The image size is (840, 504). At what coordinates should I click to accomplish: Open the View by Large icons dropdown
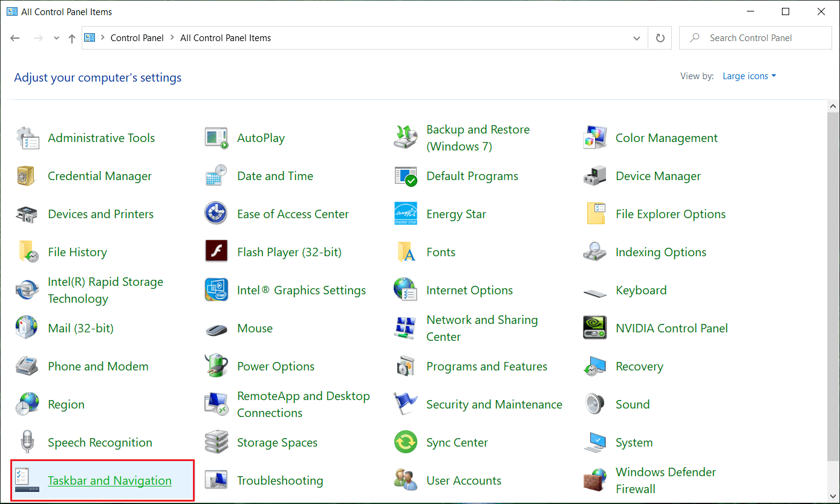(749, 76)
